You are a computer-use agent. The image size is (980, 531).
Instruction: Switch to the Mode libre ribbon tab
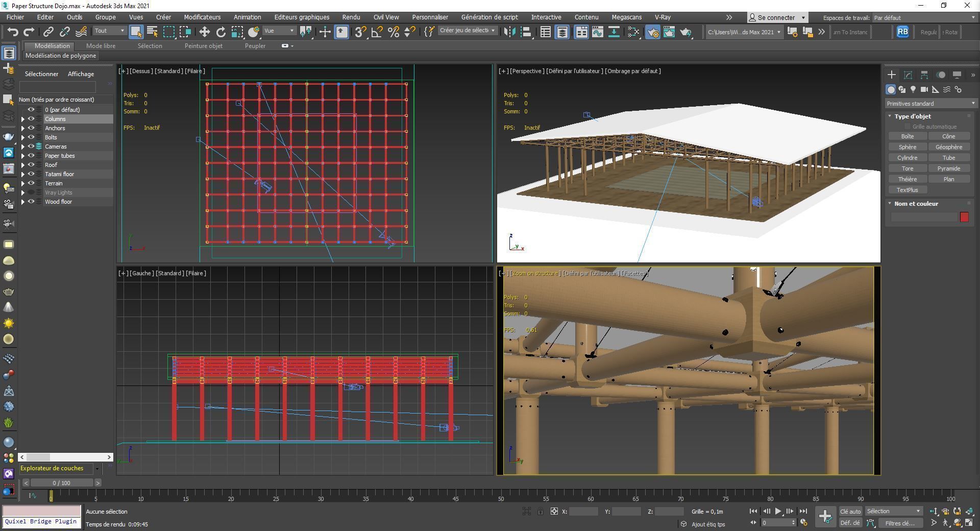click(101, 46)
